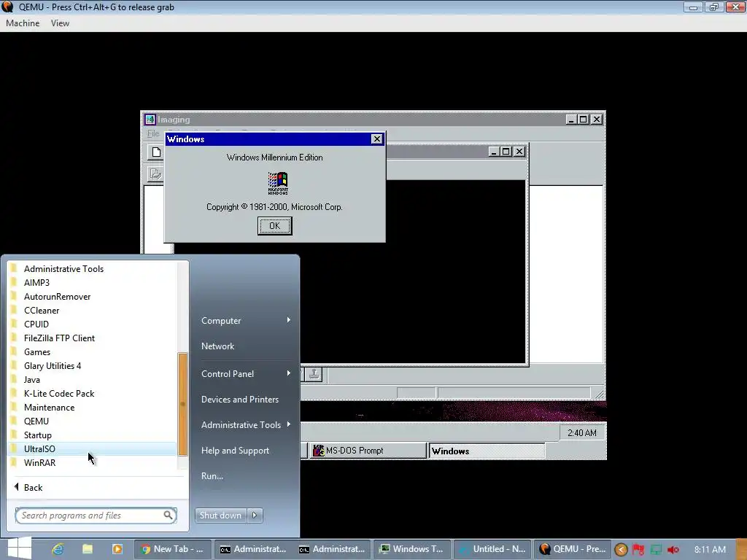
Task: Expand the Java folder
Action: point(93,379)
